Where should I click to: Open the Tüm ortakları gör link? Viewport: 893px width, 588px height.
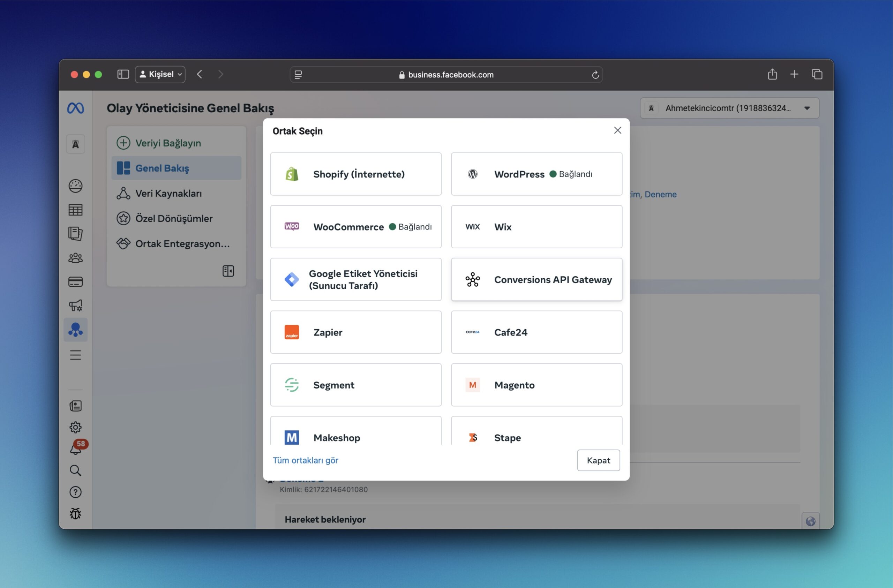(x=305, y=460)
